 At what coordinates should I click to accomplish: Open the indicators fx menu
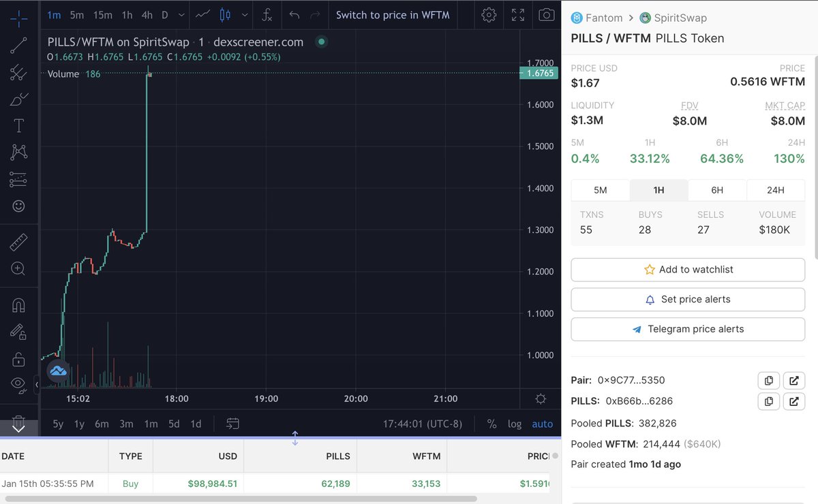pos(267,14)
